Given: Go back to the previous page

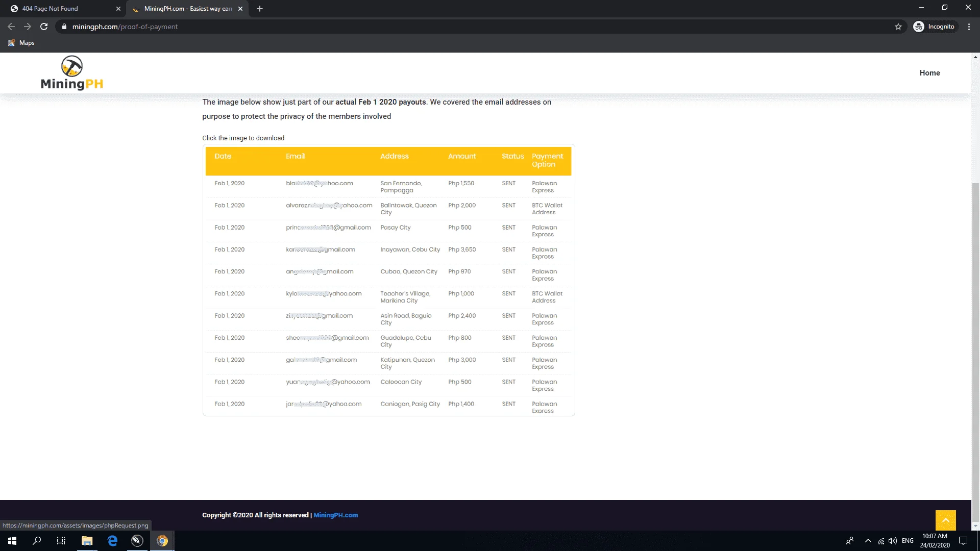Looking at the screenshot, I should pyautogui.click(x=11, y=27).
